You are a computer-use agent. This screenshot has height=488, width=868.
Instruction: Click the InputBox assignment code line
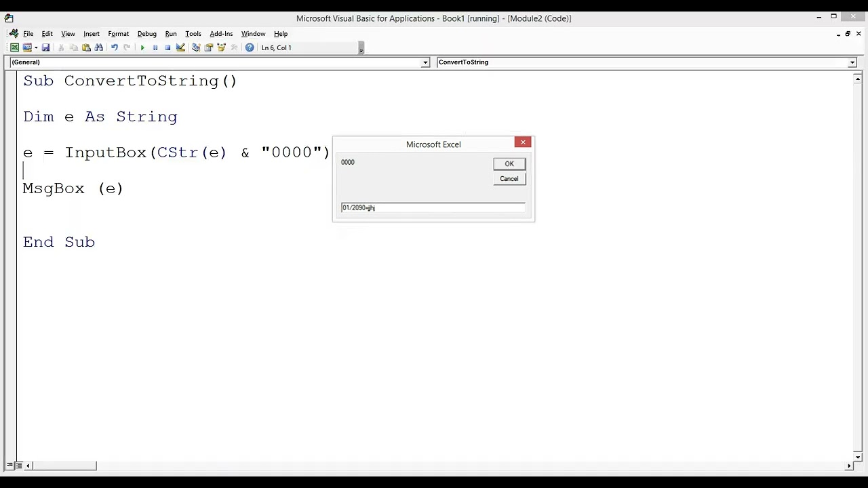(176, 152)
